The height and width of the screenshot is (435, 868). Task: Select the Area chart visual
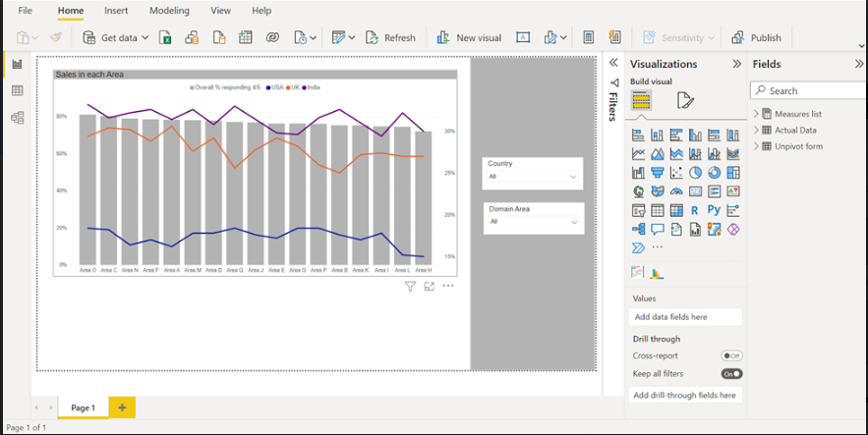coord(657,153)
